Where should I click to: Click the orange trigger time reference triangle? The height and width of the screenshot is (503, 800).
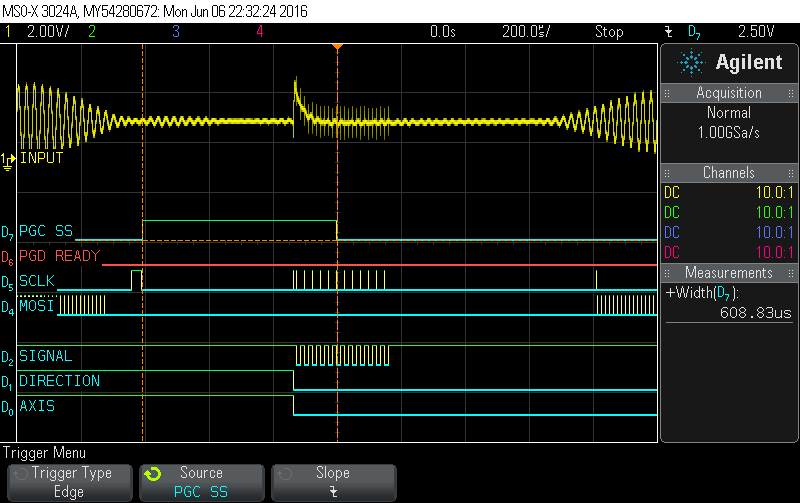pyautogui.click(x=338, y=47)
